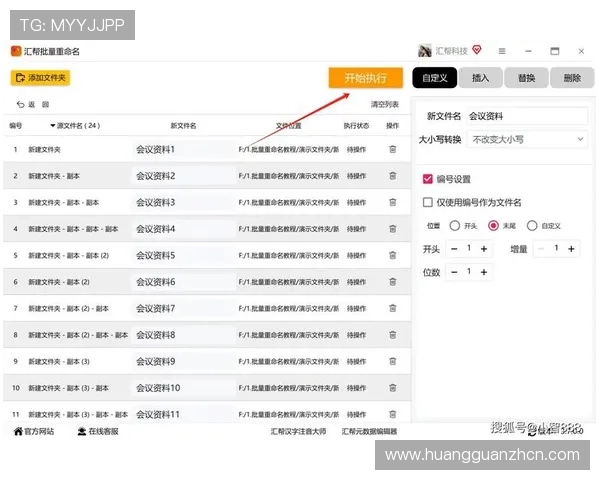The height and width of the screenshot is (480, 600).
Task: Select 开头 position radio button
Action: point(455,226)
